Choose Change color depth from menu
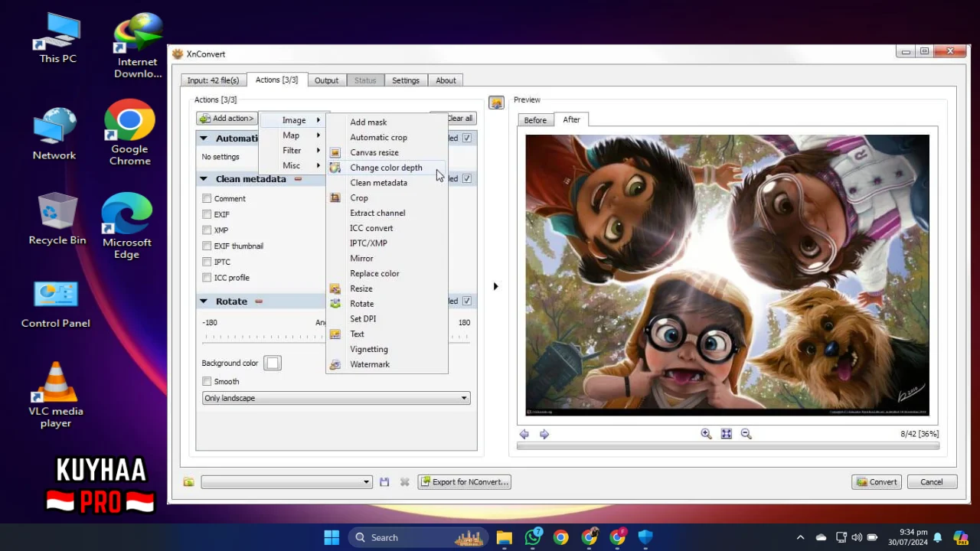The width and height of the screenshot is (980, 551). point(387,168)
